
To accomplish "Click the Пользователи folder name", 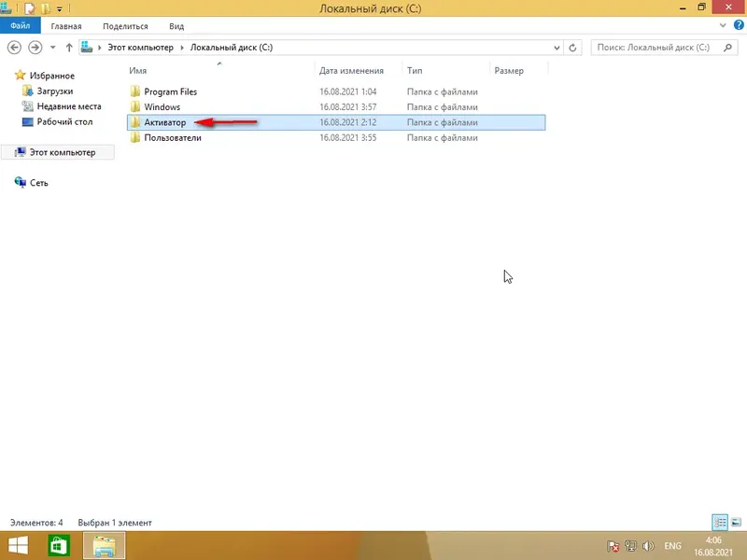I will click(173, 137).
